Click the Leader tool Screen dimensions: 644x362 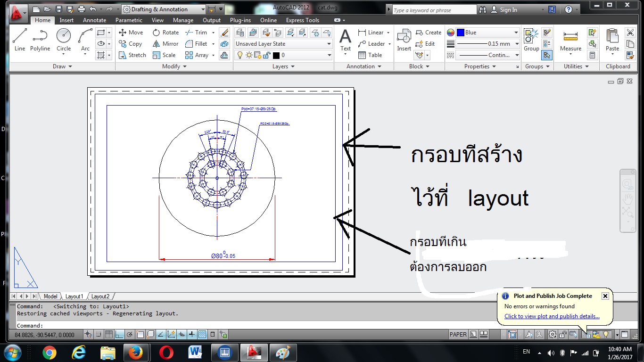371,44
